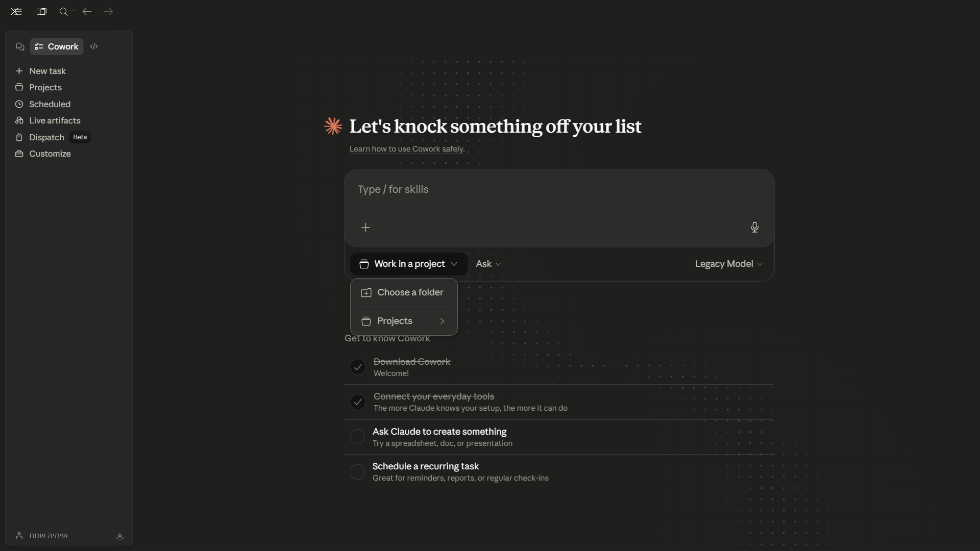Viewport: 980px width, 551px height.
Task: Switch to the chat bubble mode icon
Action: [20, 46]
